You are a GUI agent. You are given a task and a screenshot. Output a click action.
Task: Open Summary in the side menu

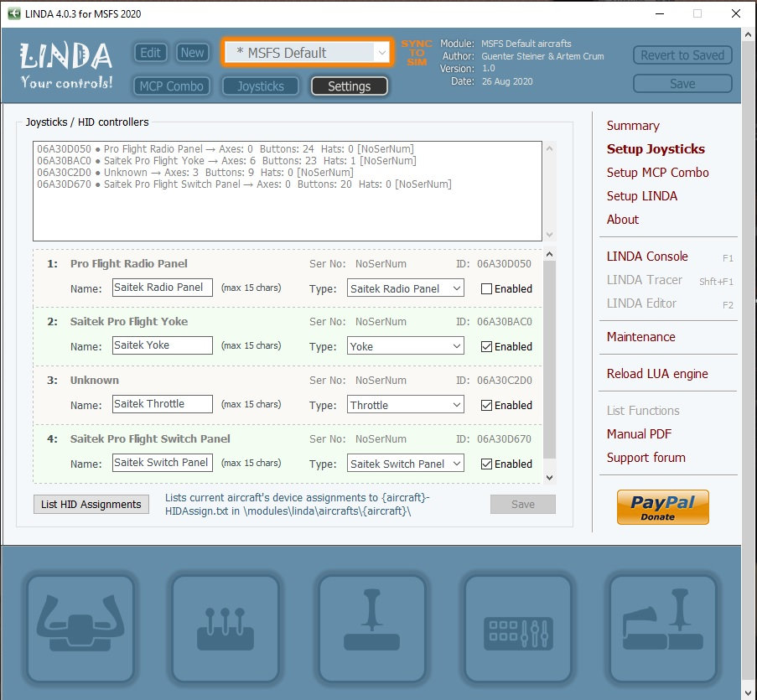tap(633, 126)
